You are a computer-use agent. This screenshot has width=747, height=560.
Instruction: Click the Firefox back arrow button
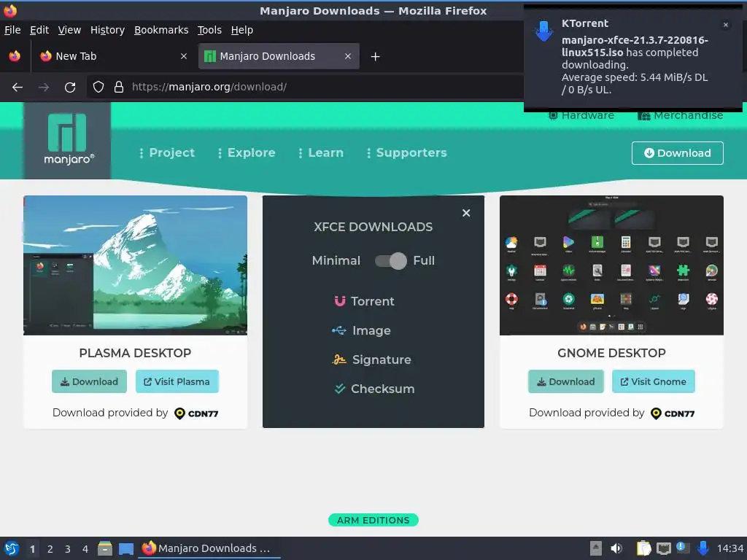[x=18, y=87]
